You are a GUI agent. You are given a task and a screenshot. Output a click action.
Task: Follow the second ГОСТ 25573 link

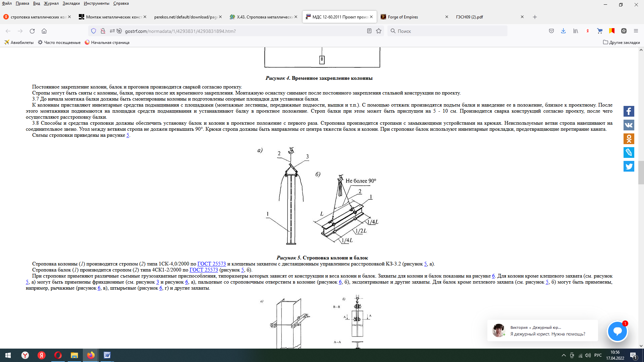coord(204,270)
